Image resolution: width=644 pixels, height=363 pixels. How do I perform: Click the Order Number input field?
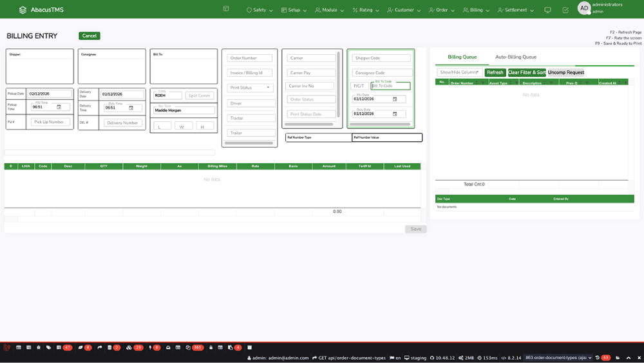(x=250, y=58)
